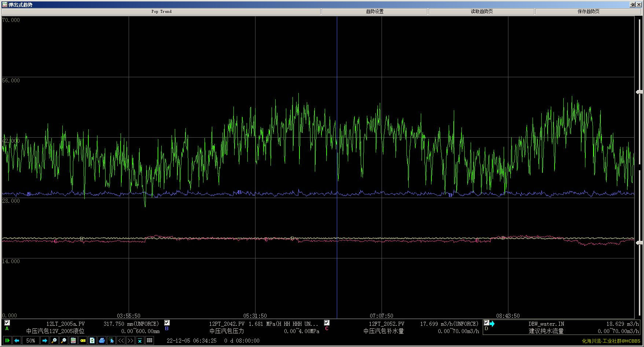
Task: Click the pen C letter label
Action: pos(327,329)
